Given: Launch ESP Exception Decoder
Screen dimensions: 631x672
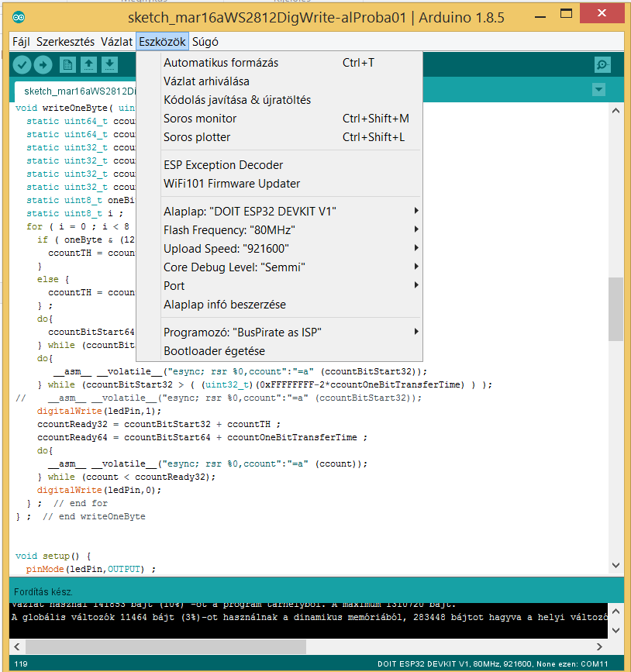Looking at the screenshot, I should point(279,165).
